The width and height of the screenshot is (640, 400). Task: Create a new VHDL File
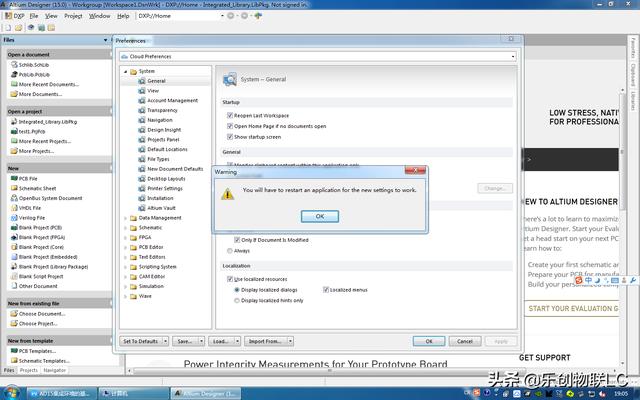[x=30, y=208]
